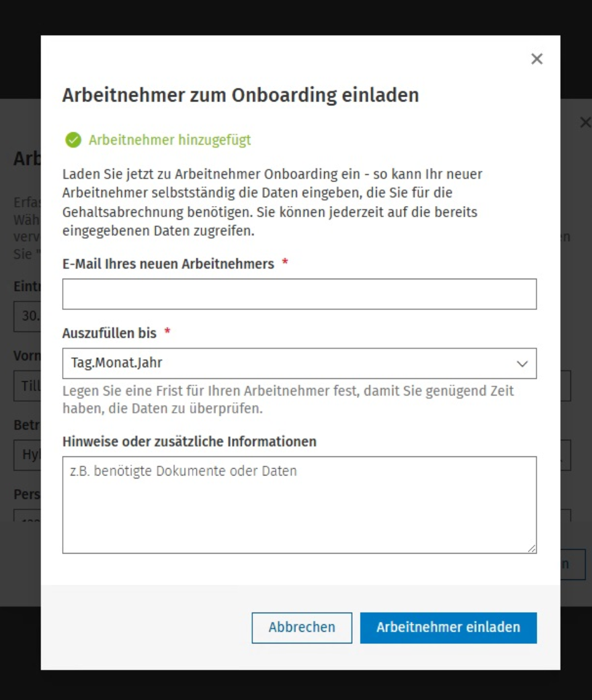The height and width of the screenshot is (700, 592).
Task: Click 'Arbeitnehmer hinzugefügt' success message
Action: (x=170, y=140)
